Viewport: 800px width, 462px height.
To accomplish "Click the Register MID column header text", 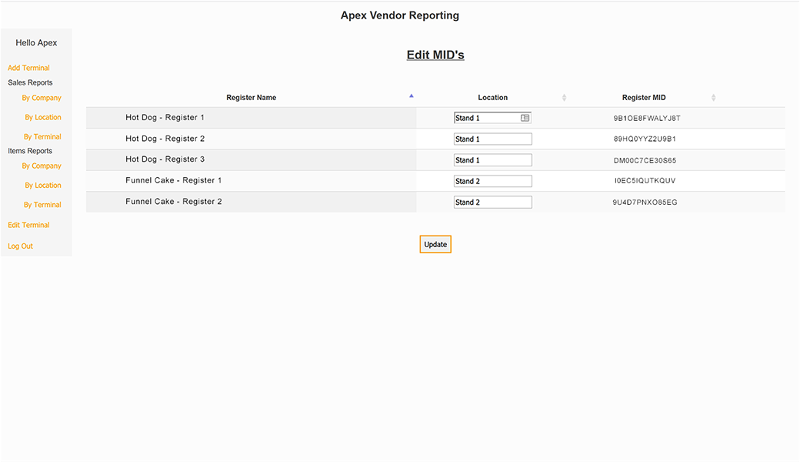I will pyautogui.click(x=644, y=97).
